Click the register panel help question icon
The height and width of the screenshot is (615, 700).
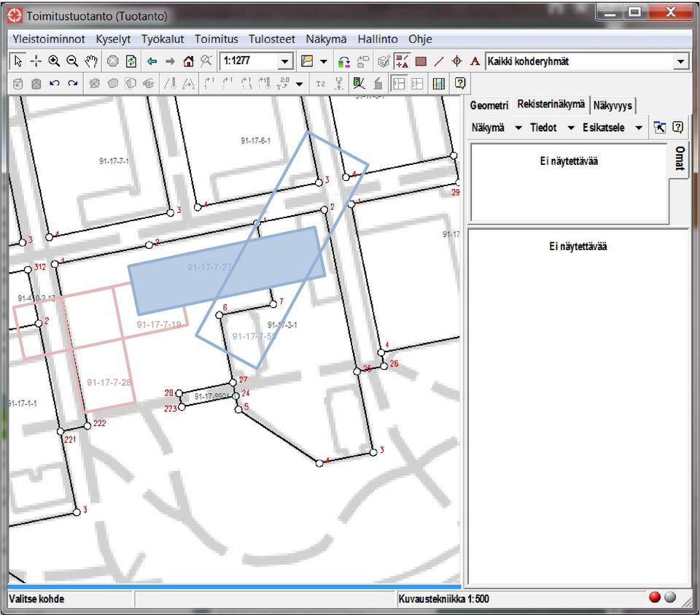(677, 127)
